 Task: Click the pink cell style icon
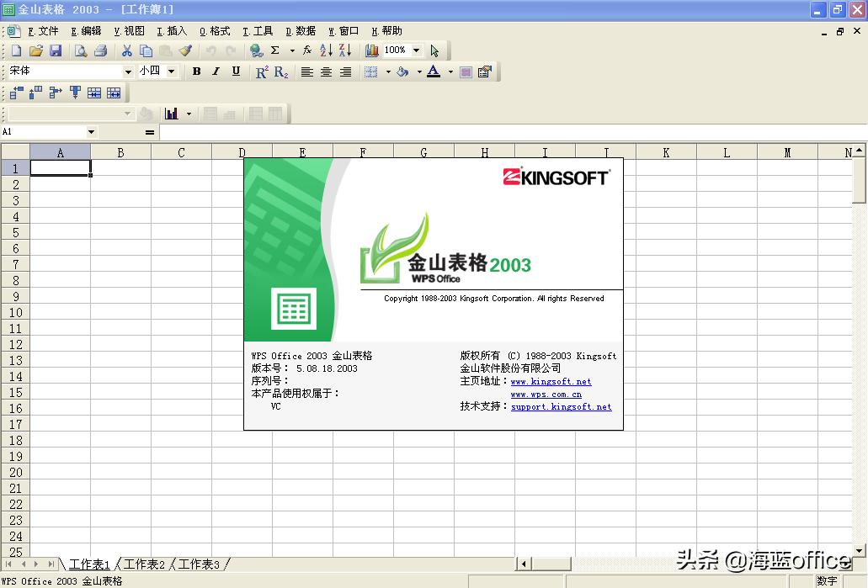click(466, 72)
